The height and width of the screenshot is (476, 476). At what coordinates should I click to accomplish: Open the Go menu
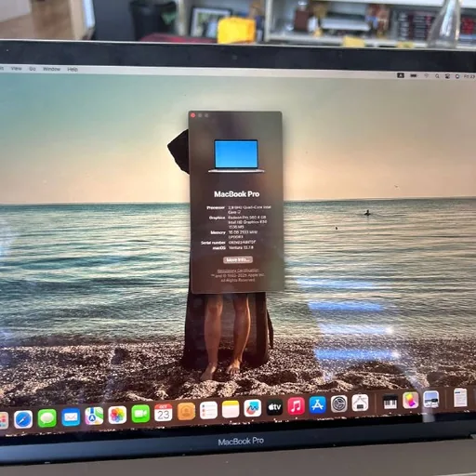tap(33, 69)
